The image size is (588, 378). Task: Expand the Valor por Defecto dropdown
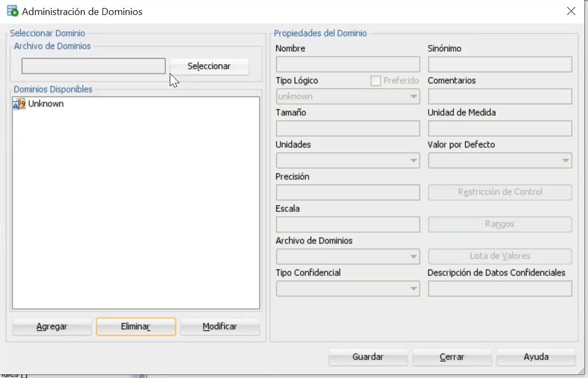click(x=566, y=160)
